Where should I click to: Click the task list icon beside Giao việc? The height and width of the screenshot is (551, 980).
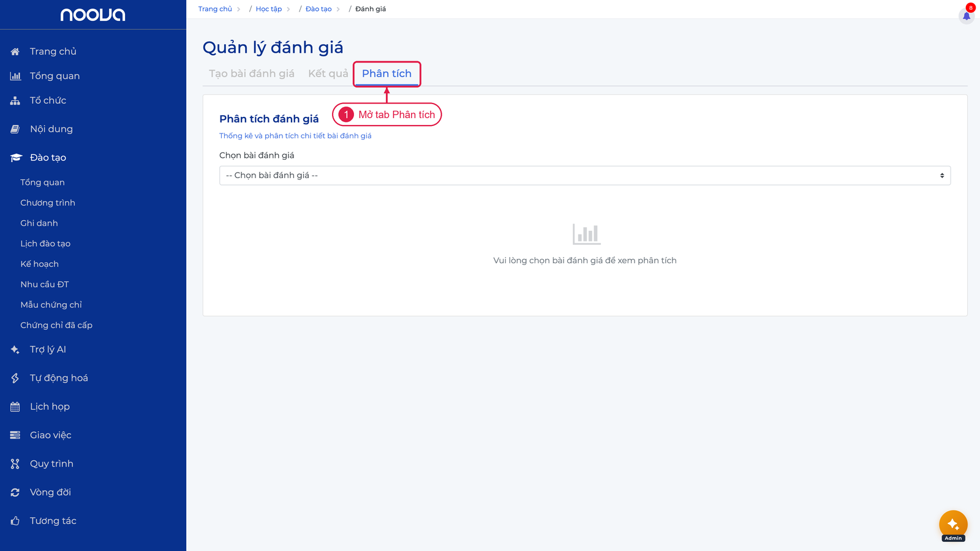pos(15,435)
